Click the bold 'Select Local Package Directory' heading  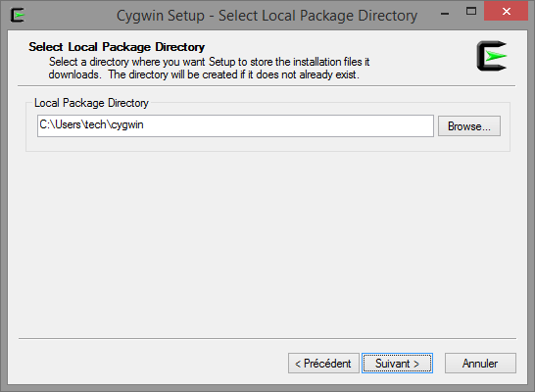(117, 47)
